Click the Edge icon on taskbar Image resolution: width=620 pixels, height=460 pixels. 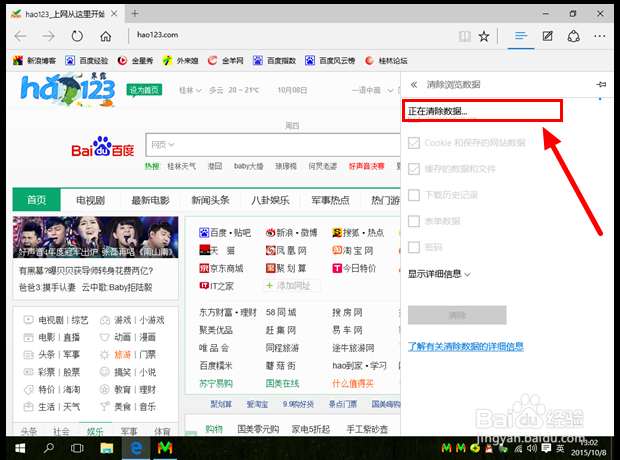click(136, 448)
